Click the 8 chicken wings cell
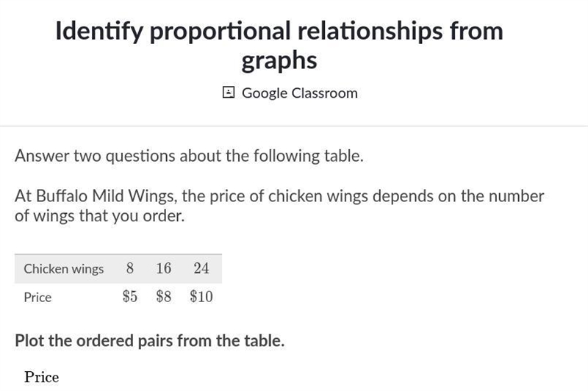Screen dimensions: 588x391 tap(130, 268)
